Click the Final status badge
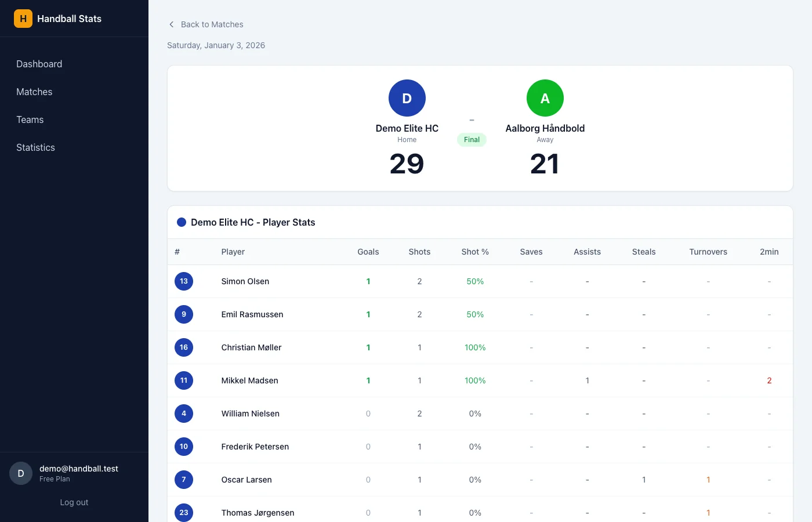The width and height of the screenshot is (812, 522). 472,140
